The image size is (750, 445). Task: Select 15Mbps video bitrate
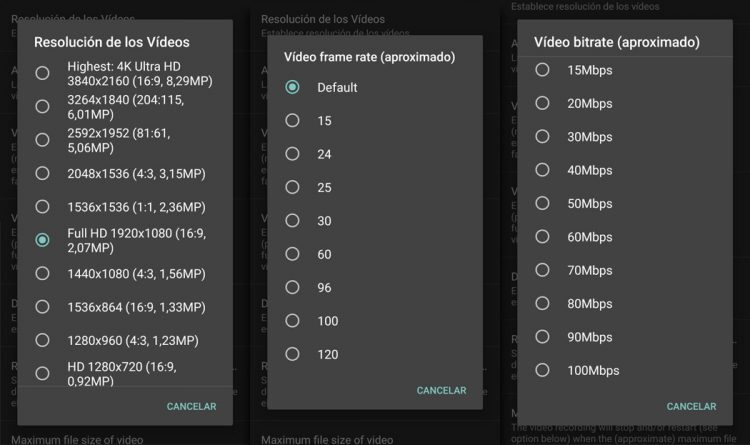pyautogui.click(x=542, y=70)
